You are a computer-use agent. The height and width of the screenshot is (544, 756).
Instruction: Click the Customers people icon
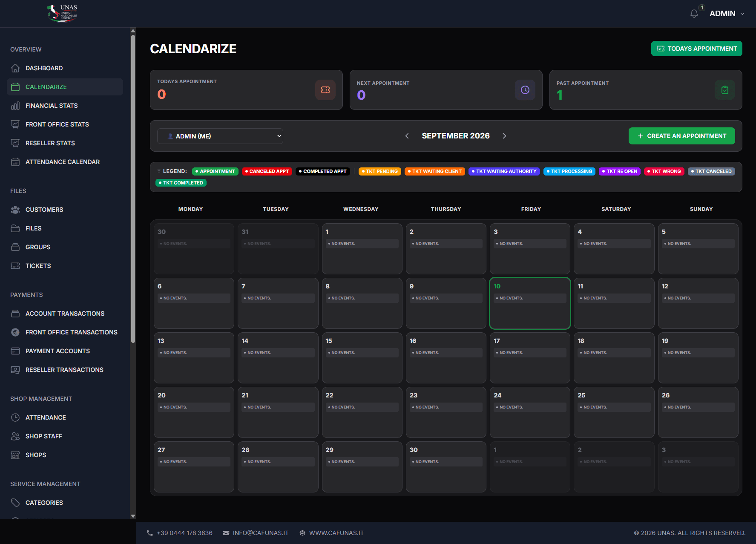click(15, 210)
